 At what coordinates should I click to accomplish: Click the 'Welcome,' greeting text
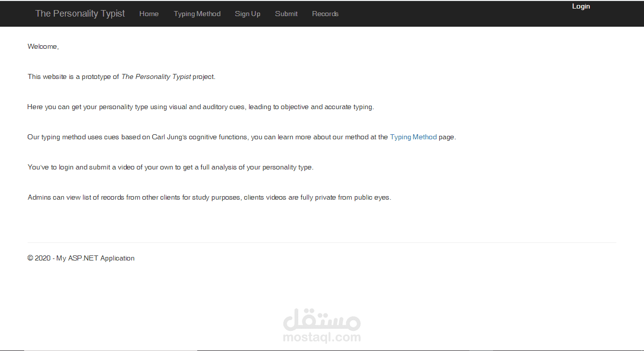(43, 46)
